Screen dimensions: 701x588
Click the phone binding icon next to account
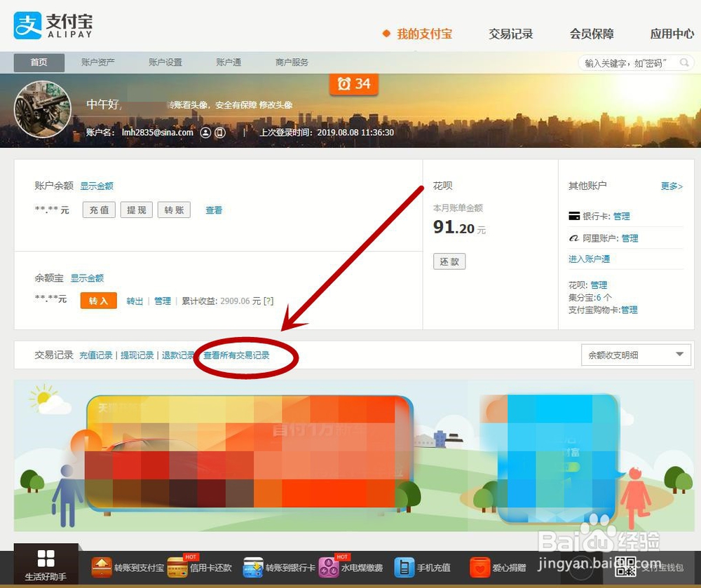(x=219, y=132)
